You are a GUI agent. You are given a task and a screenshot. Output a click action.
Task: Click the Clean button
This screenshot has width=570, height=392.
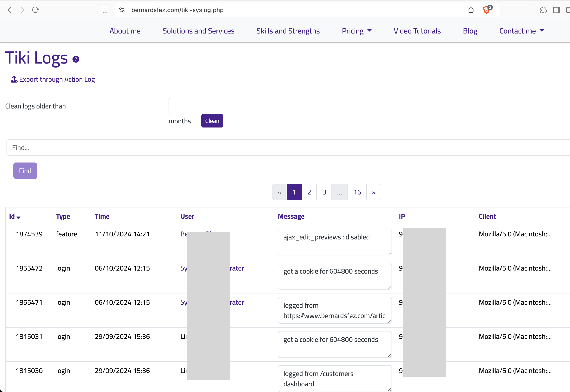pyautogui.click(x=212, y=121)
